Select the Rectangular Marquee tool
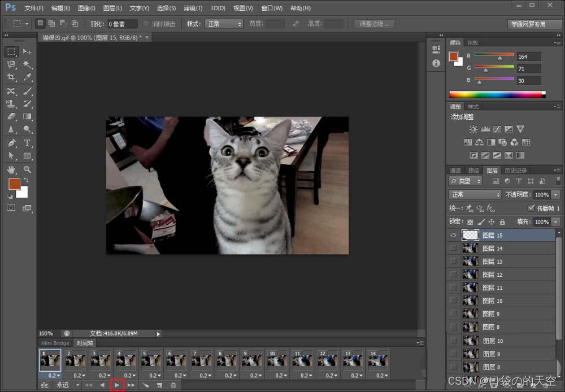565x392 pixels. (x=11, y=51)
